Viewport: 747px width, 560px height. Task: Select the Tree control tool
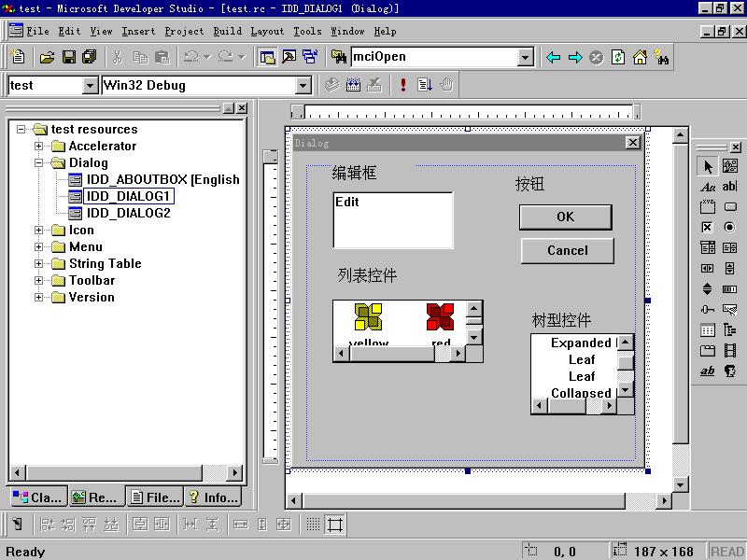730,329
